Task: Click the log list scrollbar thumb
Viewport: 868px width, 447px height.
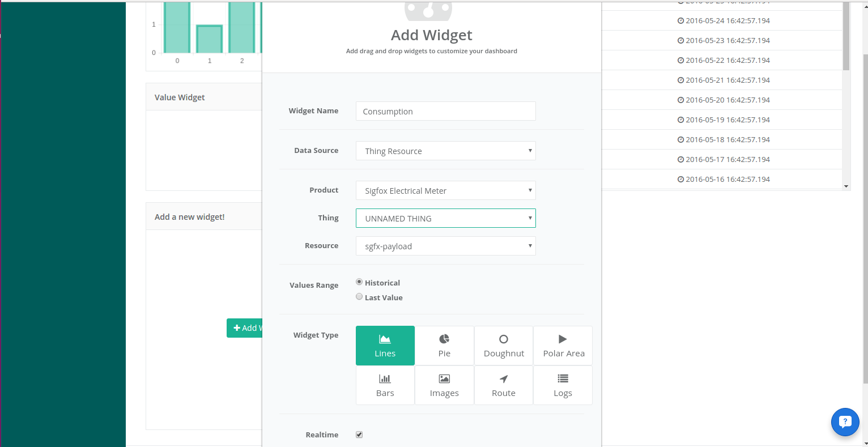Action: coord(846,35)
